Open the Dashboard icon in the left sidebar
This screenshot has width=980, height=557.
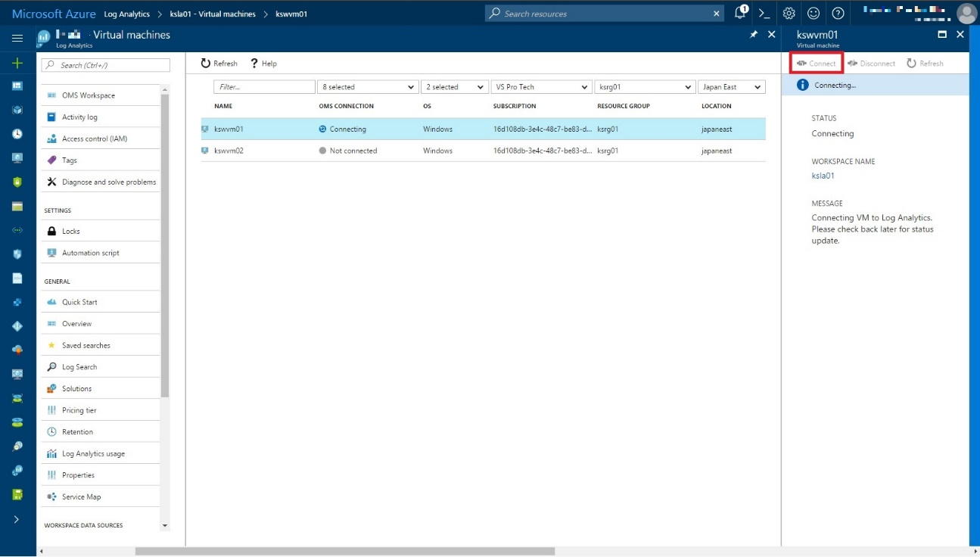(x=17, y=86)
